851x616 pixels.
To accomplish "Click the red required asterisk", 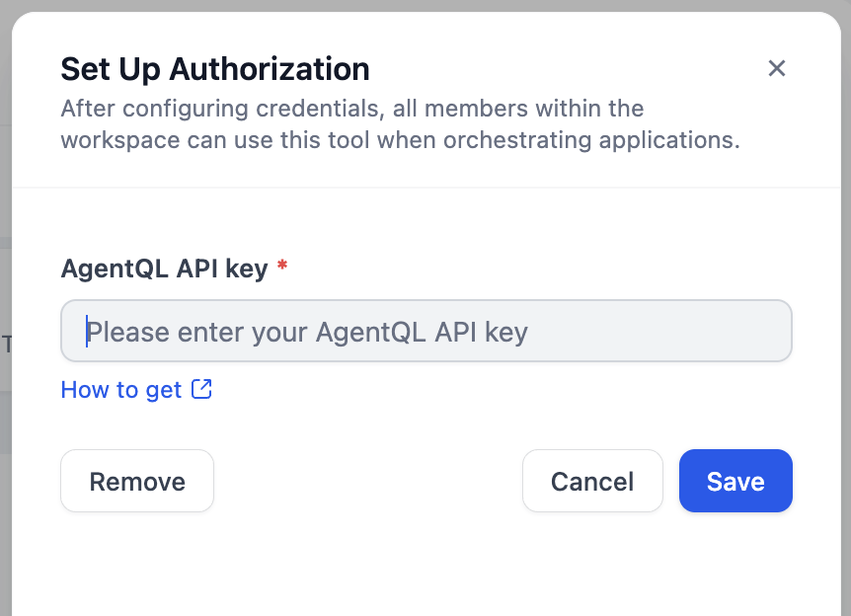I will [x=282, y=267].
